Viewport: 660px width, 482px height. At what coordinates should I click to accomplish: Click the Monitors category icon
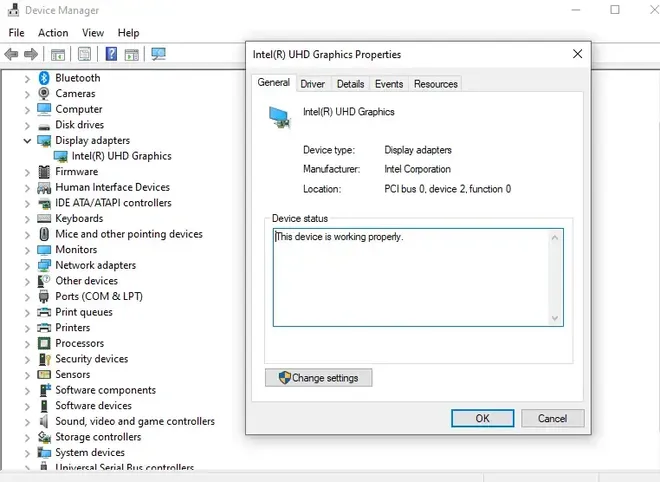click(x=44, y=250)
